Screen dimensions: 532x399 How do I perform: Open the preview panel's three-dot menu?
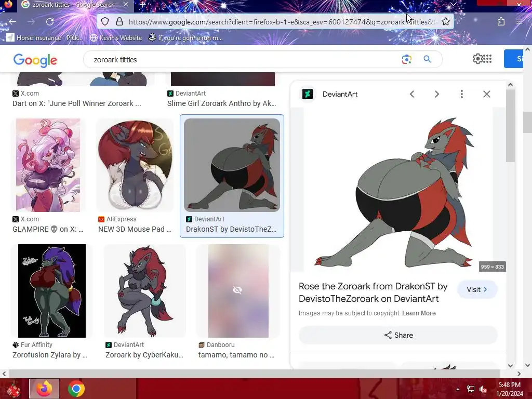462,94
